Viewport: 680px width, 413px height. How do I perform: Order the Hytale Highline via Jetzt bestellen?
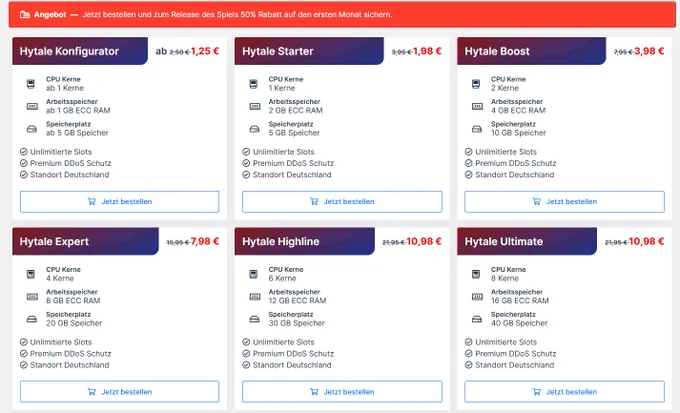pyautogui.click(x=342, y=392)
